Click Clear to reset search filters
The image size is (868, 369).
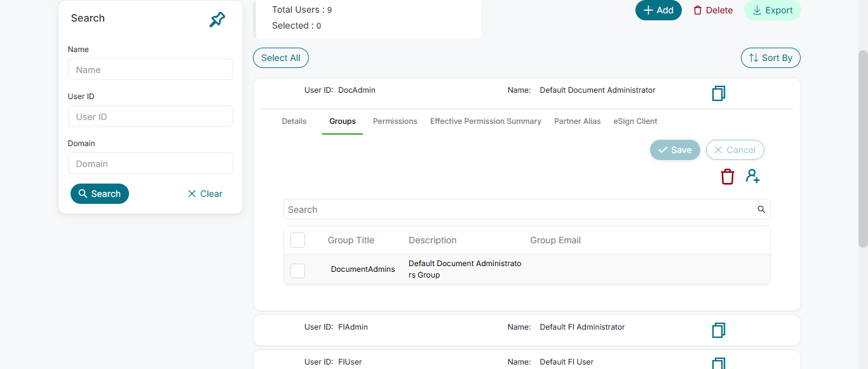coord(205,194)
